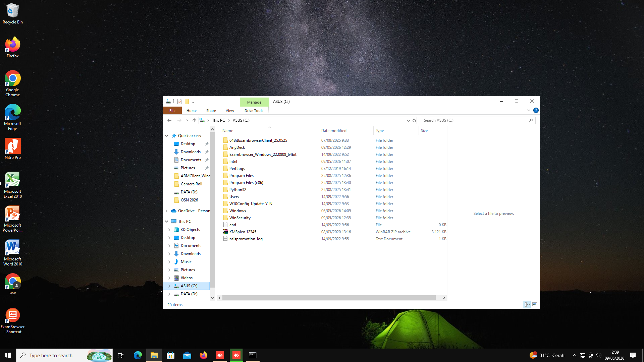The width and height of the screenshot is (644, 362).
Task: Open File Explorer Help question mark
Action: point(536,110)
